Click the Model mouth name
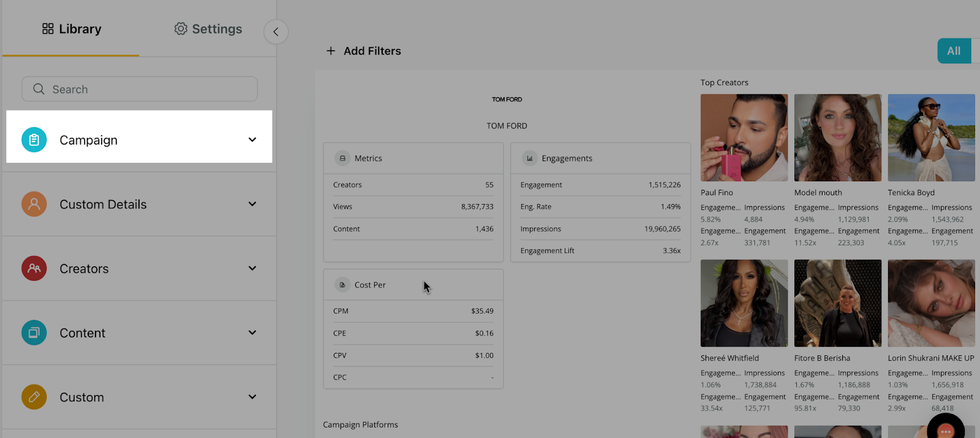Image resolution: width=980 pixels, height=438 pixels. pos(818,192)
